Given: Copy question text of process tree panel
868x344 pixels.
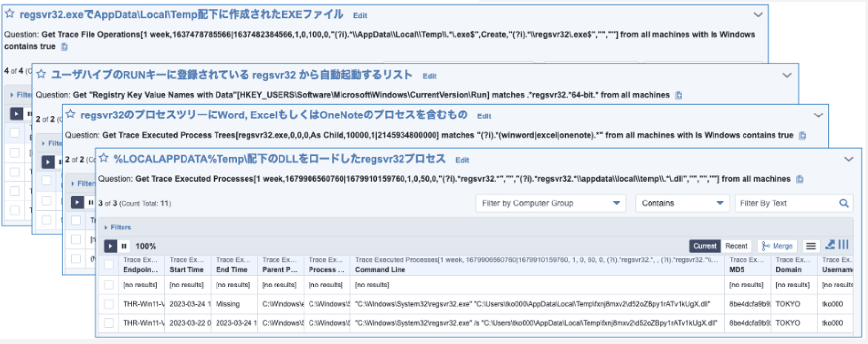Looking at the screenshot, I should click(x=802, y=136).
